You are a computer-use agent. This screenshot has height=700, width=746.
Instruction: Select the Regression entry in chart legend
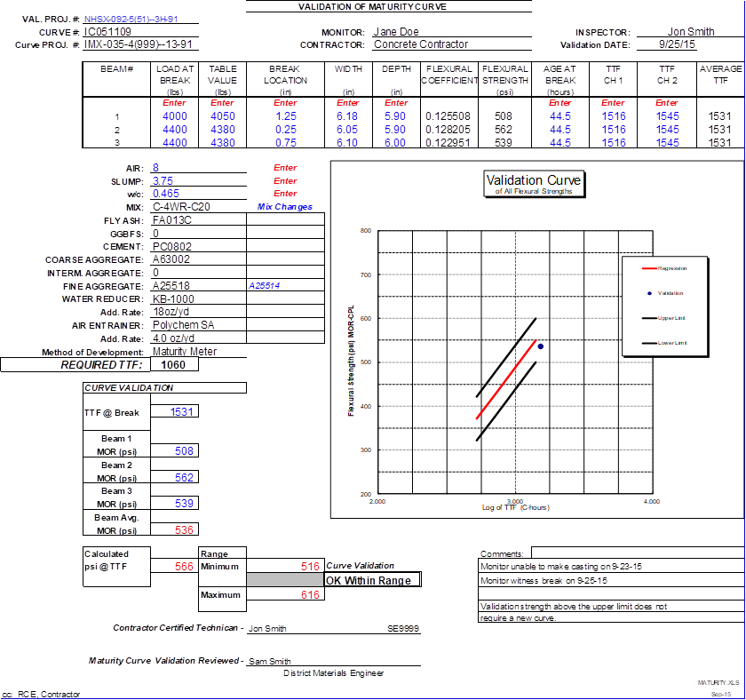(671, 267)
